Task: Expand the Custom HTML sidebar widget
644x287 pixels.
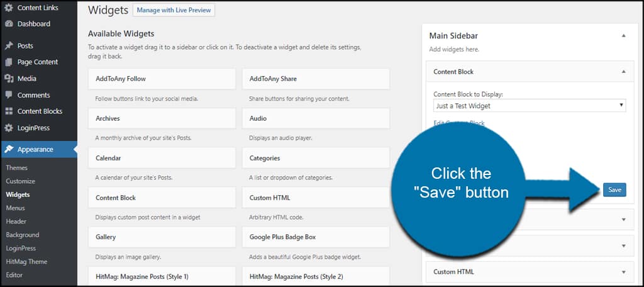Action: [x=623, y=272]
